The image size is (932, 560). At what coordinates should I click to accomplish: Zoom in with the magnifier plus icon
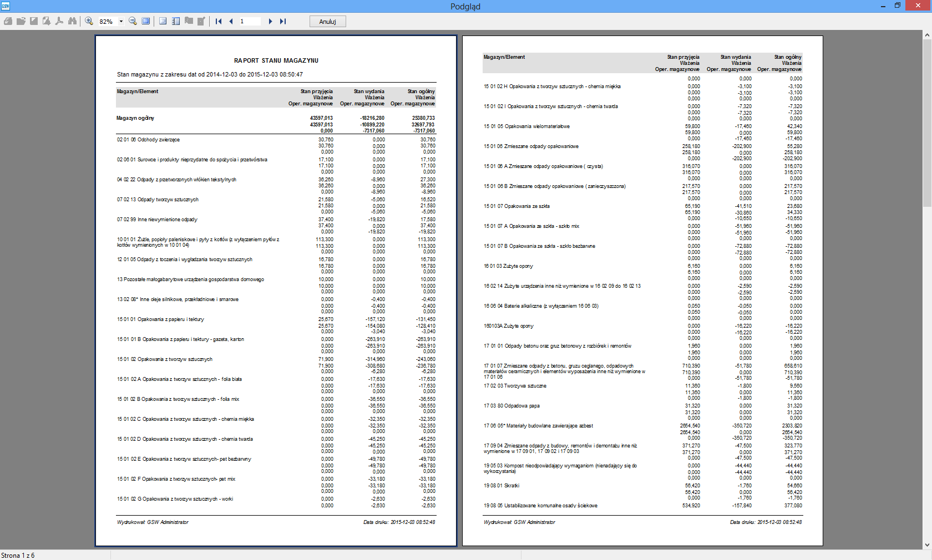click(89, 21)
